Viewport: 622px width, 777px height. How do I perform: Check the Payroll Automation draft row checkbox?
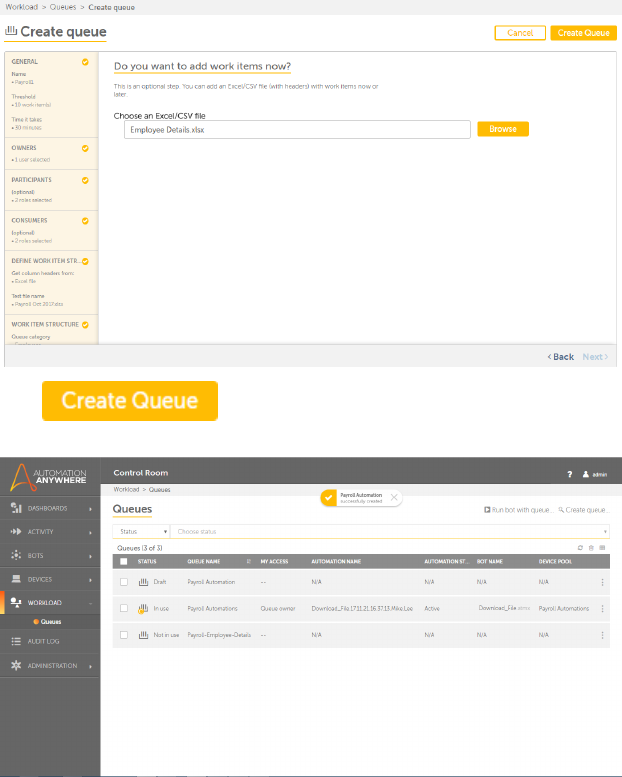point(124,582)
